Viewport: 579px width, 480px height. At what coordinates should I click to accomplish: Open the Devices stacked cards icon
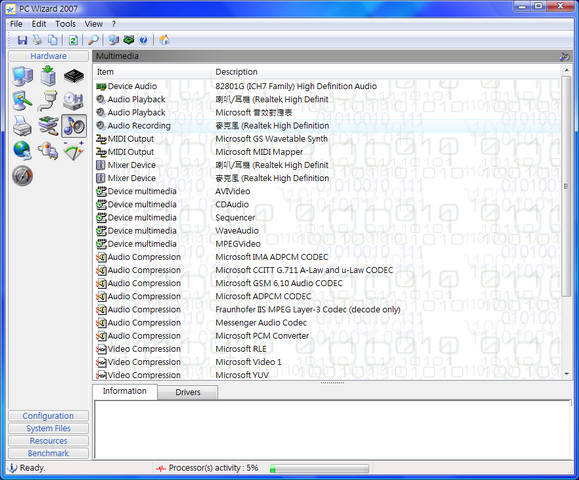[48, 126]
